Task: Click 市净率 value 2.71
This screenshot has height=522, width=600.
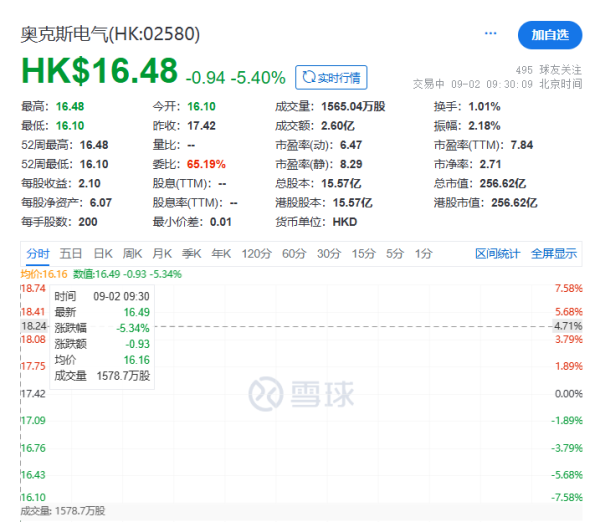Action: coord(490,164)
